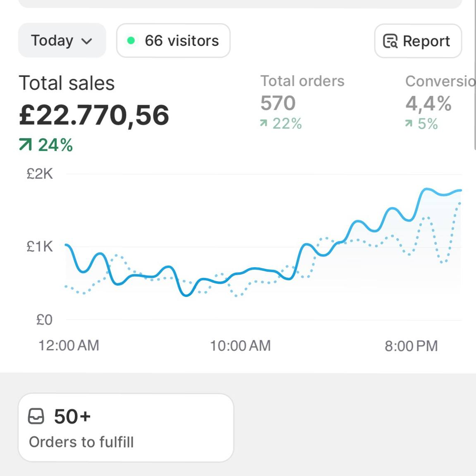The image size is (476, 476).
Task: Click the Report magnifier document icon
Action: [390, 41]
